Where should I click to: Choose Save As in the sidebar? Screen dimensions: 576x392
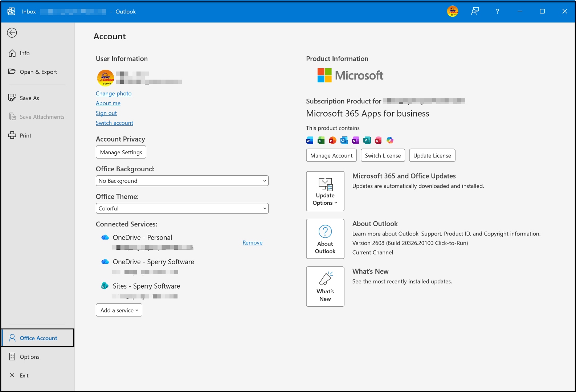pyautogui.click(x=38, y=98)
